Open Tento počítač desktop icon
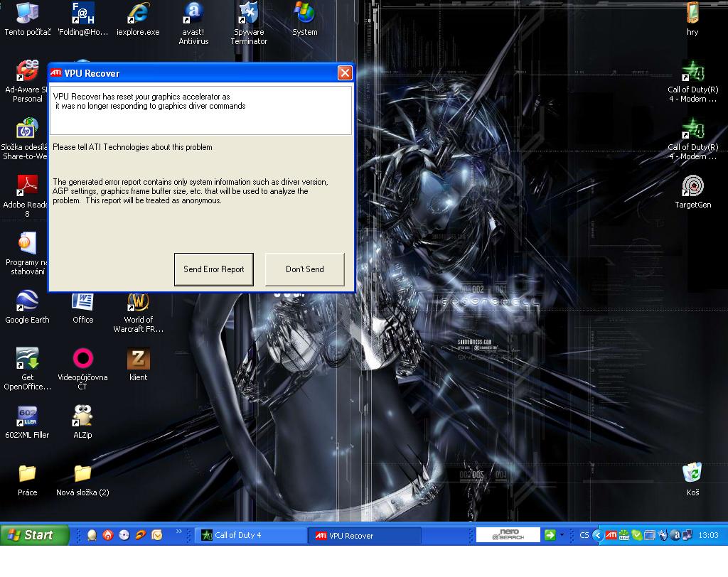 pyautogui.click(x=28, y=19)
